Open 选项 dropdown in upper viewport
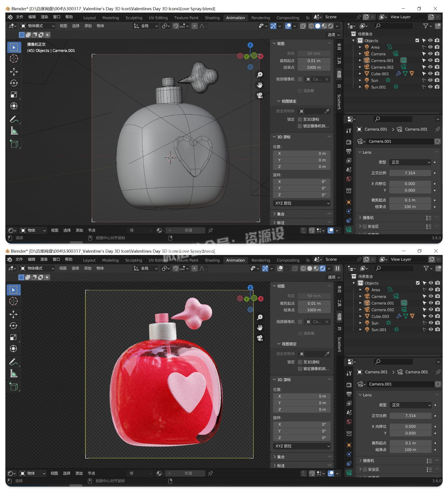The image size is (448, 489). pyautogui.click(x=334, y=35)
